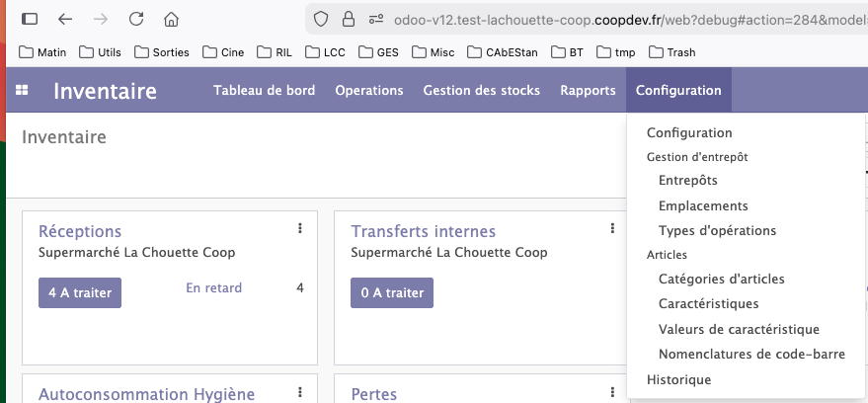Image resolution: width=868 pixels, height=403 pixels.
Task: Open the Odoo apps grid menu
Action: click(22, 91)
